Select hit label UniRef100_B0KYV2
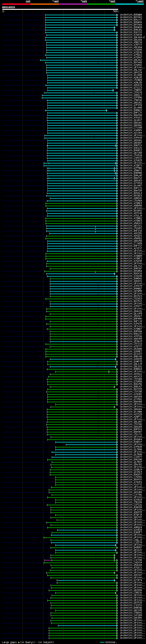The height and width of the screenshot is (644, 146). (131, 32)
